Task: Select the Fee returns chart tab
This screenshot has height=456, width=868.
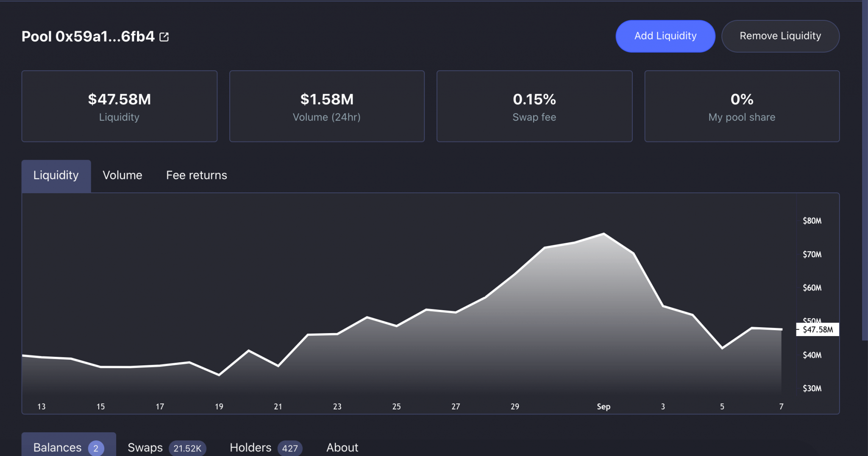Action: pyautogui.click(x=196, y=175)
